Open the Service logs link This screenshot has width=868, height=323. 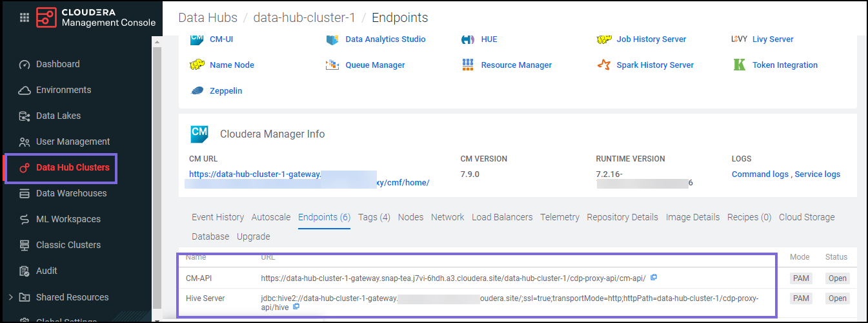(817, 174)
